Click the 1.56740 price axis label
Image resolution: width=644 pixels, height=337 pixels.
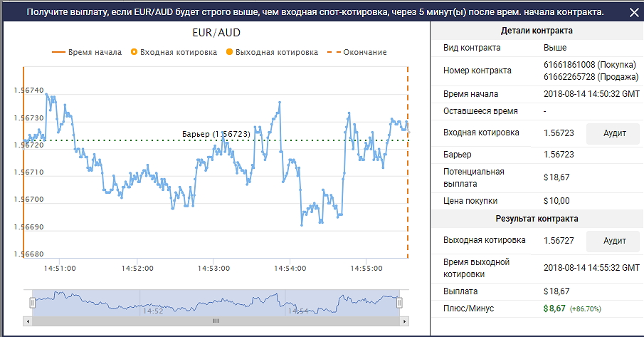(28, 90)
